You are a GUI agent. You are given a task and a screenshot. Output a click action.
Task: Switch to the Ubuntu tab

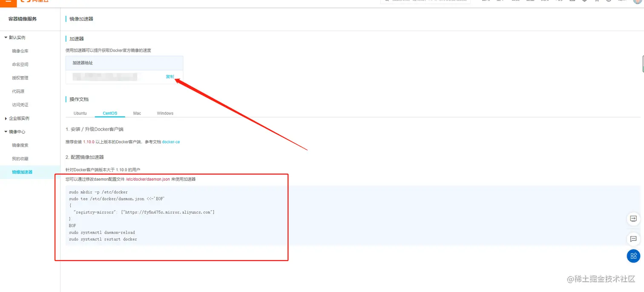point(80,113)
